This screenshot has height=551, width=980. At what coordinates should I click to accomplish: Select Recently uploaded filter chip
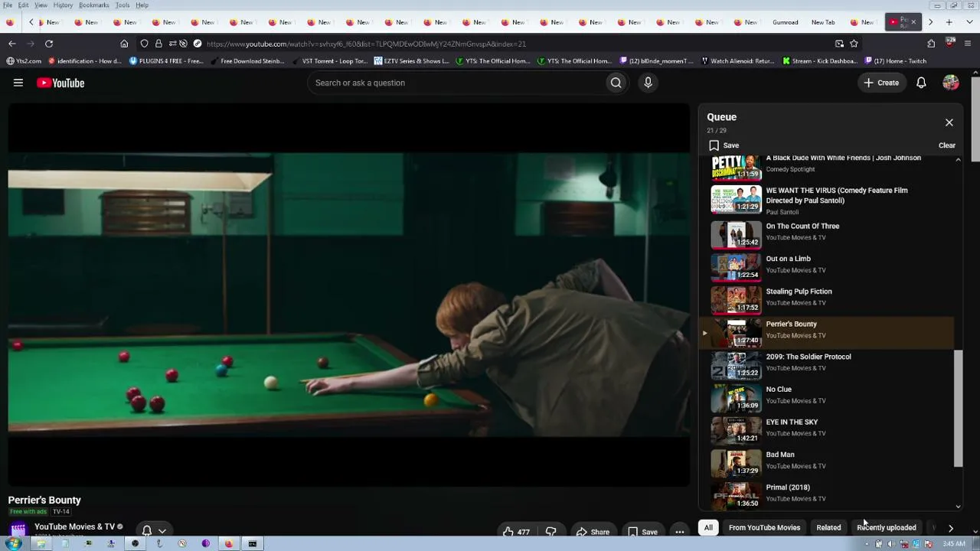tap(886, 527)
